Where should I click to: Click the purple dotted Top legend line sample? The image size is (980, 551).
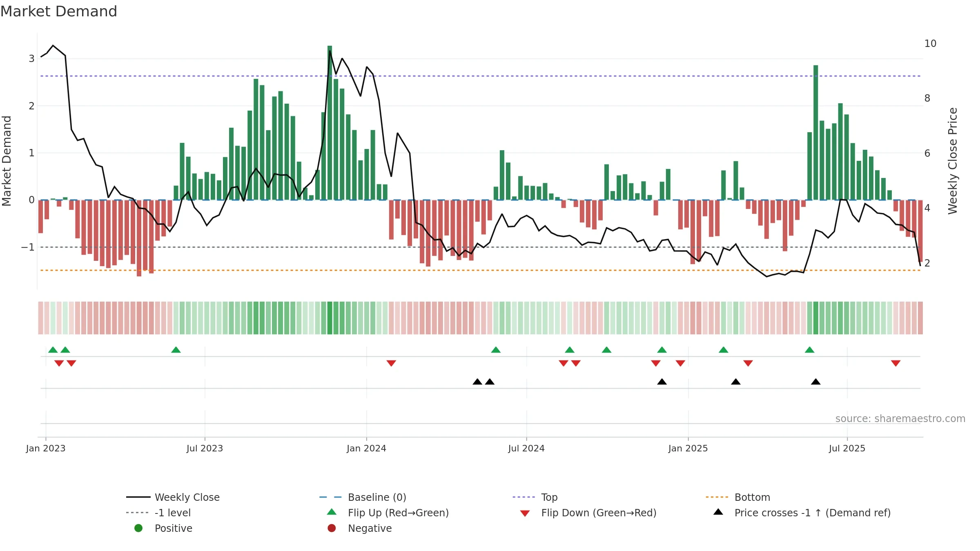523,497
